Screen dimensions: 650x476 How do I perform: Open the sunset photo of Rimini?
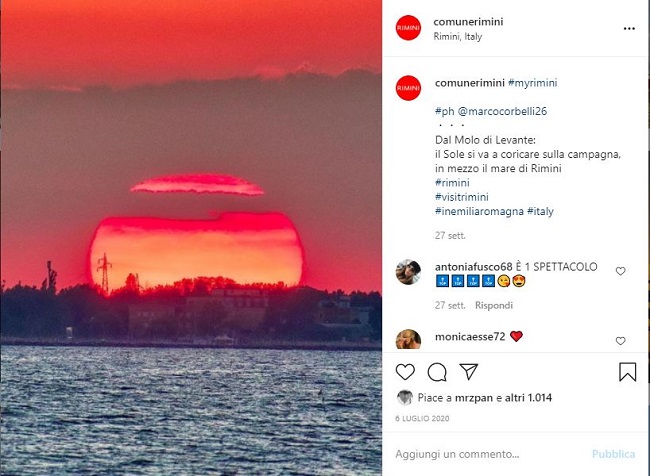(x=191, y=238)
